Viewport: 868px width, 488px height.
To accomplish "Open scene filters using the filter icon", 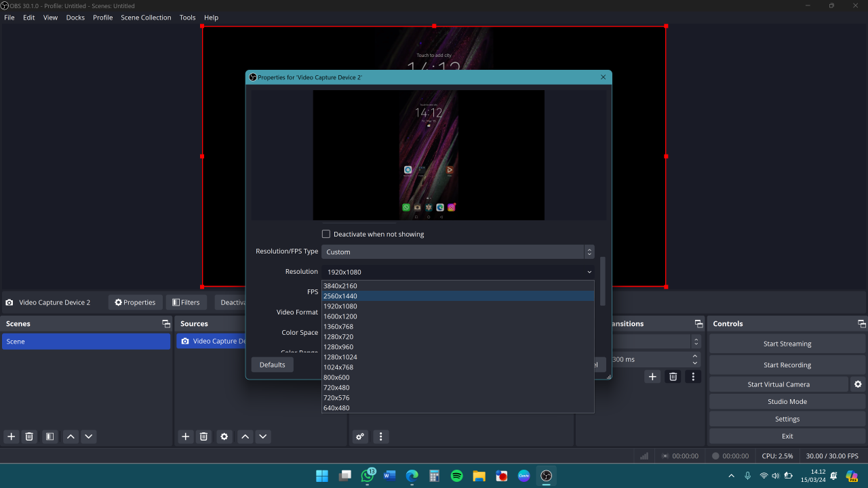I will coord(50,436).
